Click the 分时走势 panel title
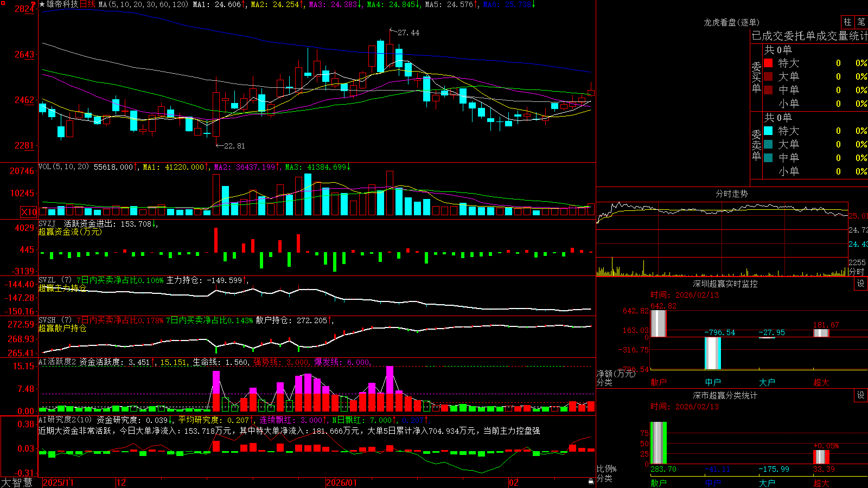The image size is (868, 488). point(731,194)
